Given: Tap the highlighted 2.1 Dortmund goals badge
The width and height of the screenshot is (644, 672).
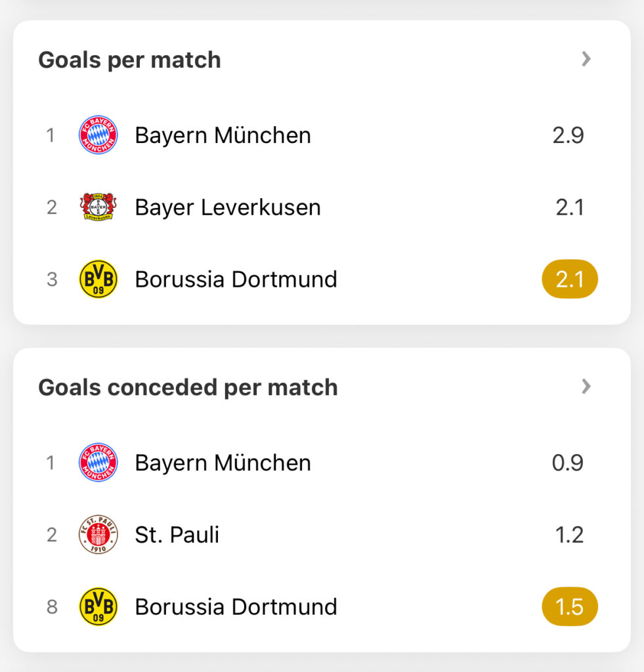Looking at the screenshot, I should pyautogui.click(x=570, y=279).
